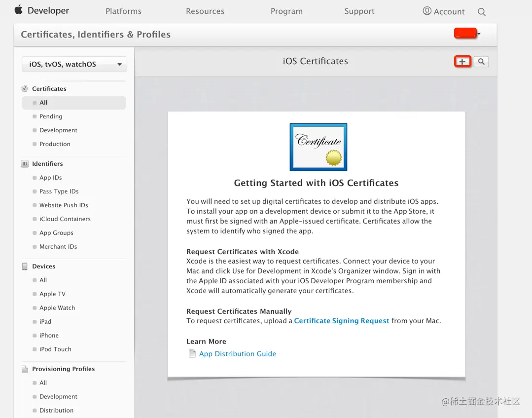Screen dimensions: 532x418
Task: Click Certificates, Identifiers & Profiles page title
Action: (96, 35)
